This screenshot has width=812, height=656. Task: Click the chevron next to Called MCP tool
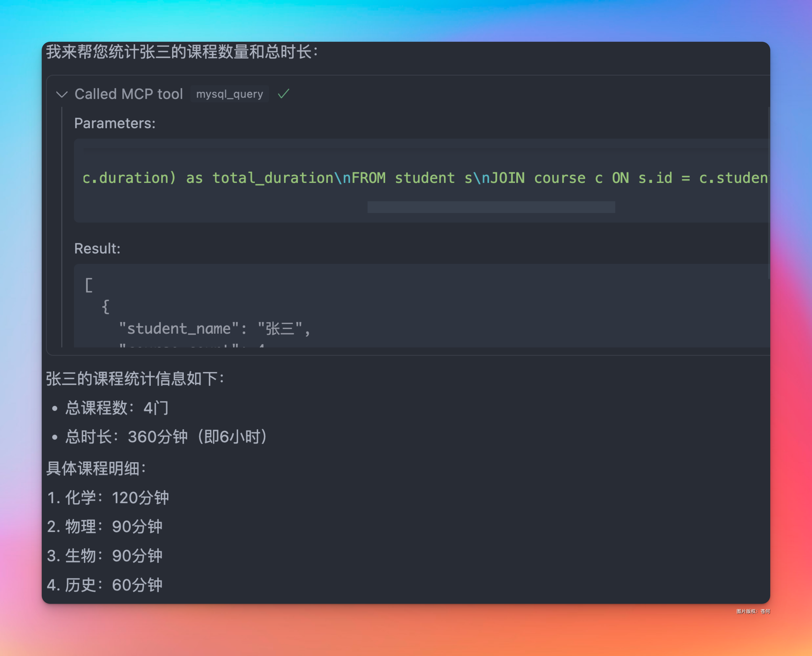[62, 94]
